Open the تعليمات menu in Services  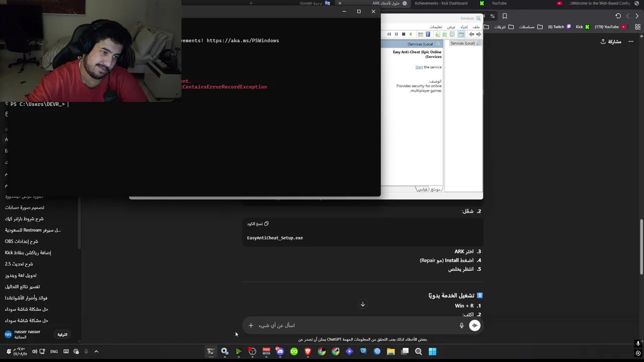(436, 27)
